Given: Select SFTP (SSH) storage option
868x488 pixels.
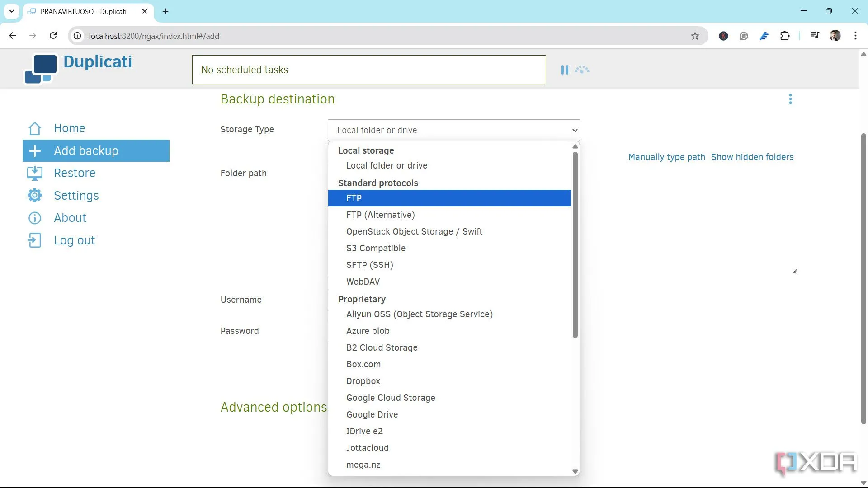Looking at the screenshot, I should tap(369, 265).
